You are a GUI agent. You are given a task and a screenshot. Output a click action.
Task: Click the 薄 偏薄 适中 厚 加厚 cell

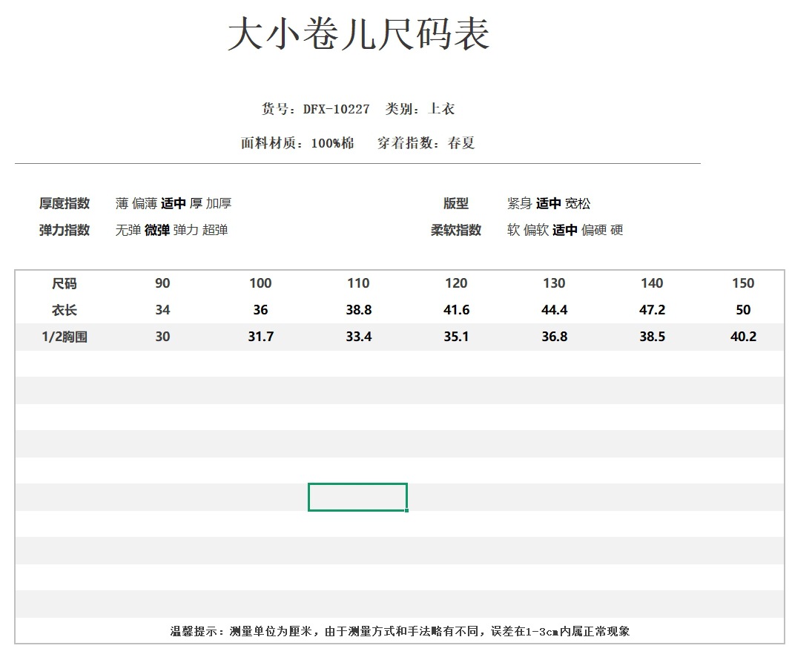pos(174,203)
